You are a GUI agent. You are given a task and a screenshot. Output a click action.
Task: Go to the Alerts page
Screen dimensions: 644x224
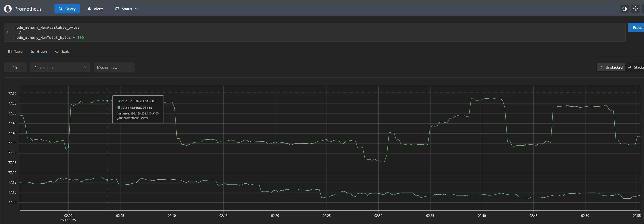[x=96, y=9]
